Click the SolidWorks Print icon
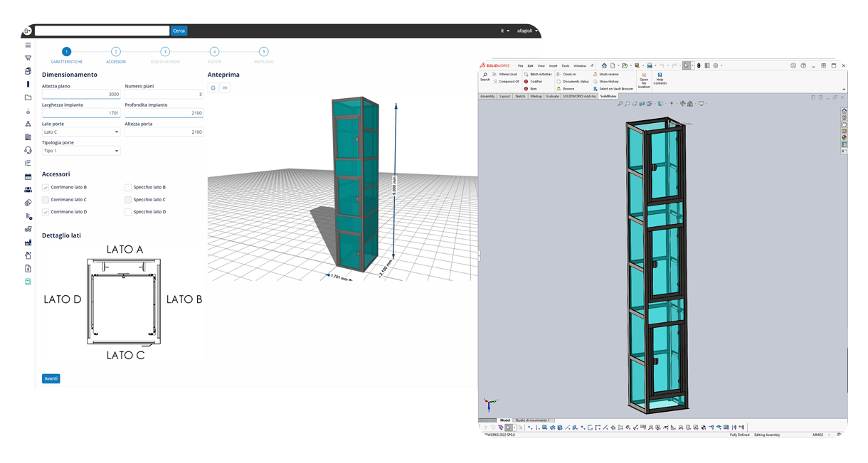Screen dimensions: 868x463 tap(649, 65)
